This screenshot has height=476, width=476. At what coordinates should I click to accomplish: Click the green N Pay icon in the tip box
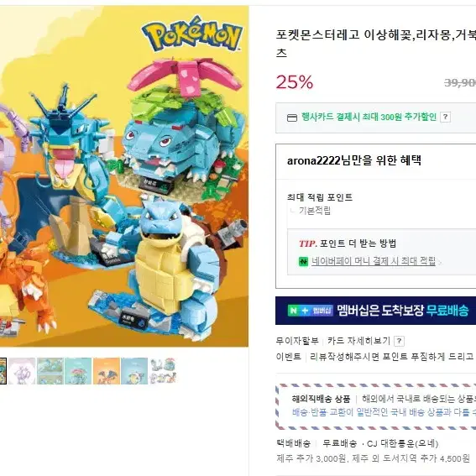[x=303, y=261]
